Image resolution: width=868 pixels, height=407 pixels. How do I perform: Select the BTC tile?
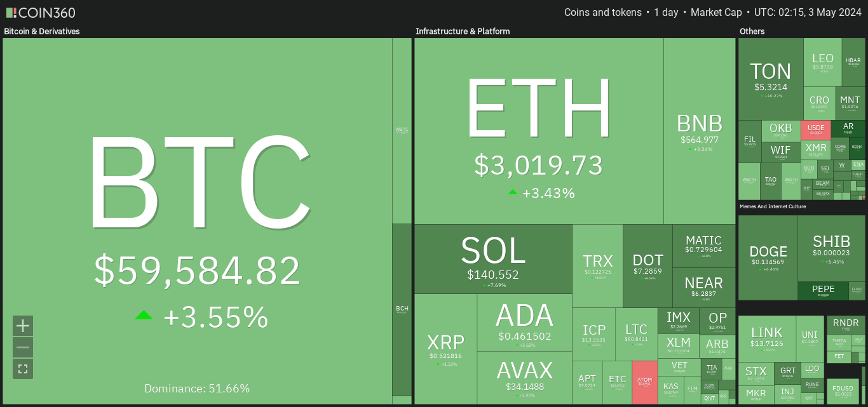pos(197,221)
